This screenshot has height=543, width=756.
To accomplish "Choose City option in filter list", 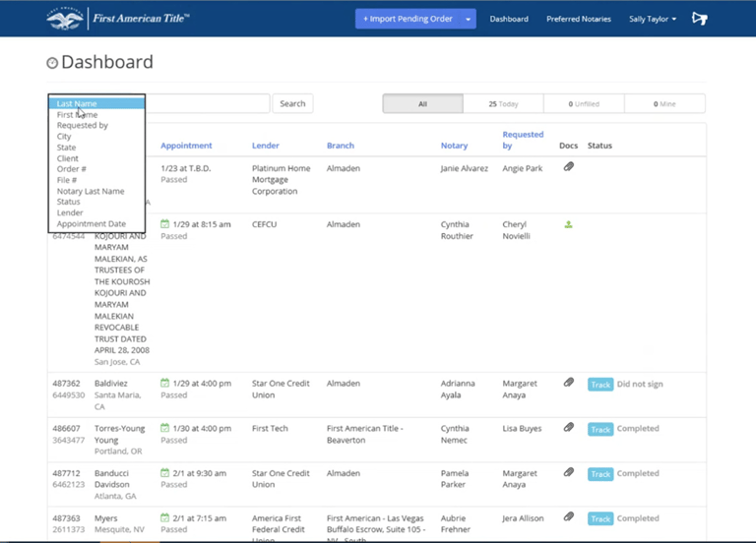I will (x=96, y=137).
